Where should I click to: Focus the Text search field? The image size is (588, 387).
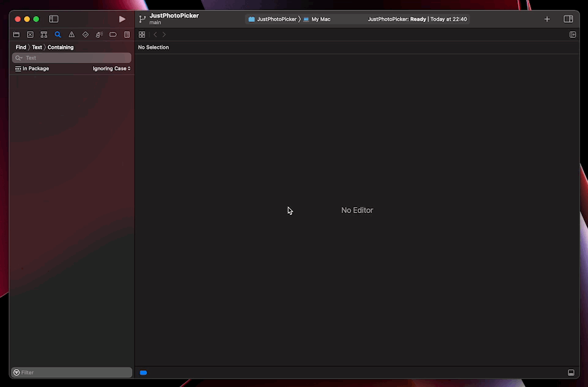72,58
